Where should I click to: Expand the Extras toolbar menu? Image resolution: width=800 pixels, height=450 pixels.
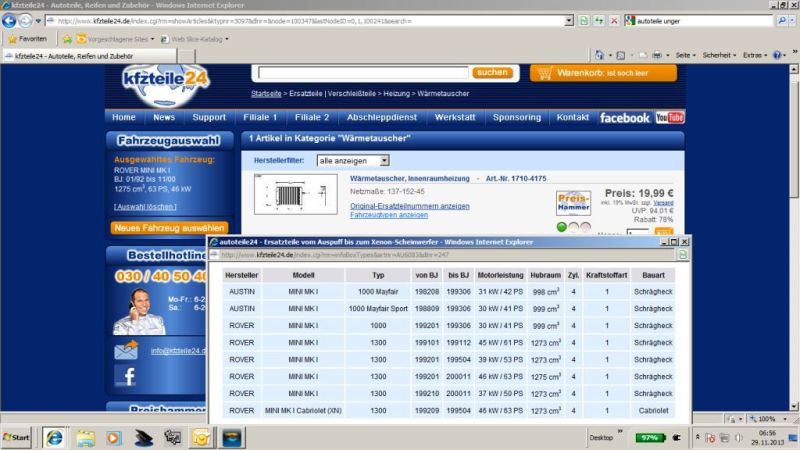click(755, 55)
